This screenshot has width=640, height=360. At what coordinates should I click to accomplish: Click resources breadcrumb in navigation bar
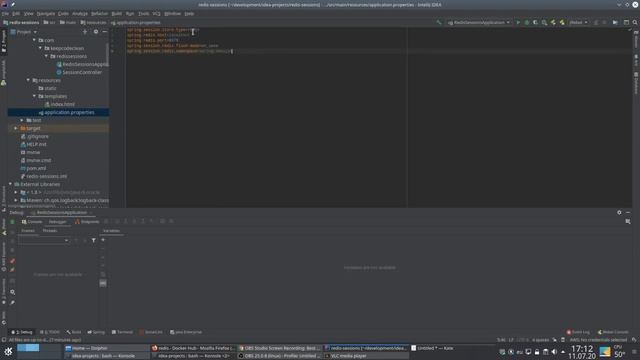click(x=93, y=22)
